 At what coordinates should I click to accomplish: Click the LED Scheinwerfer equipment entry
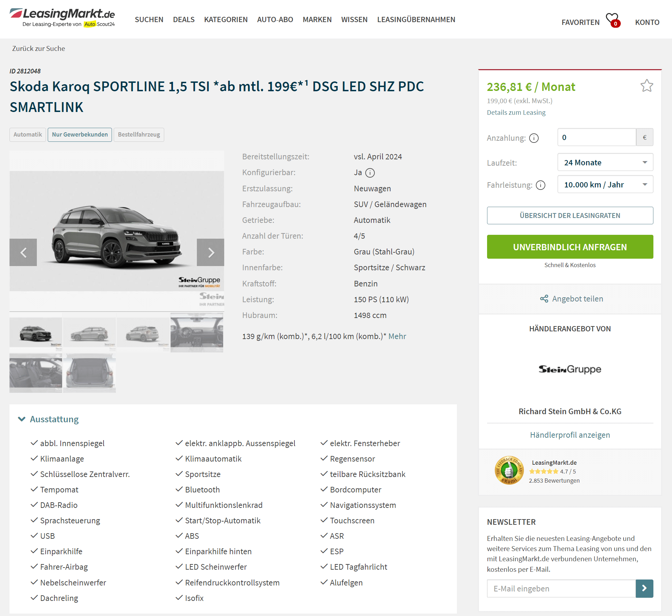[216, 567]
